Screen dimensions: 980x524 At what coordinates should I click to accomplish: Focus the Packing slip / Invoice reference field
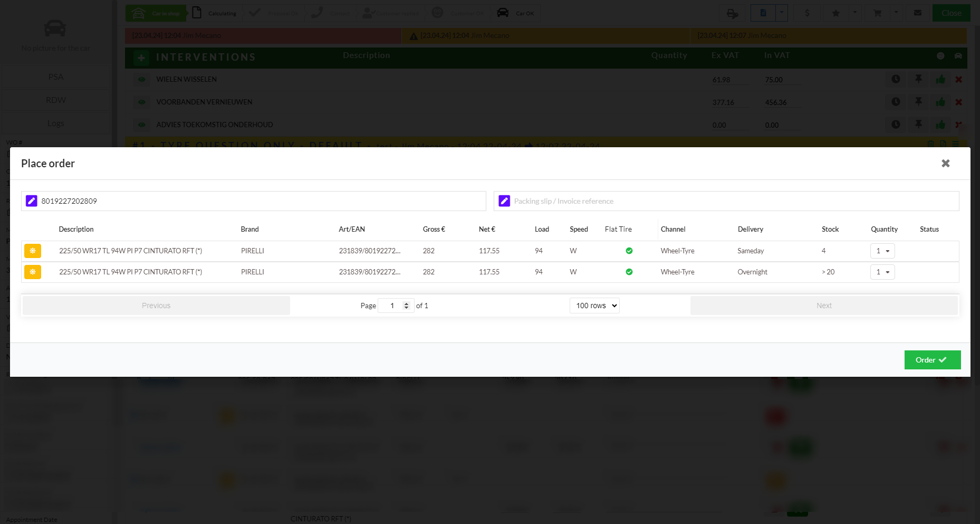click(x=726, y=201)
